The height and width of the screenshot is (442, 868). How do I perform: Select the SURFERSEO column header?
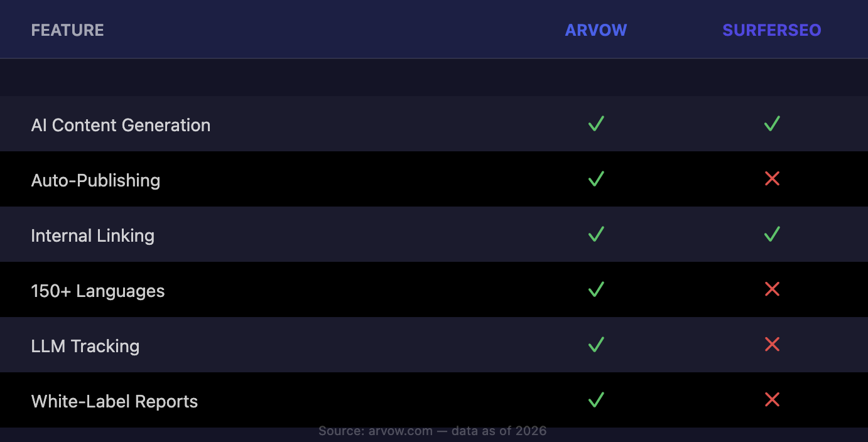tap(771, 30)
